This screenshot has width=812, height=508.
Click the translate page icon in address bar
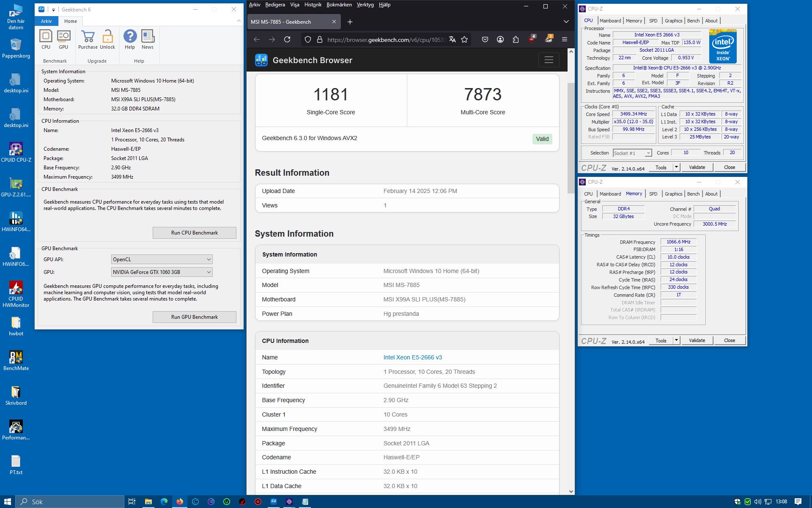point(453,39)
